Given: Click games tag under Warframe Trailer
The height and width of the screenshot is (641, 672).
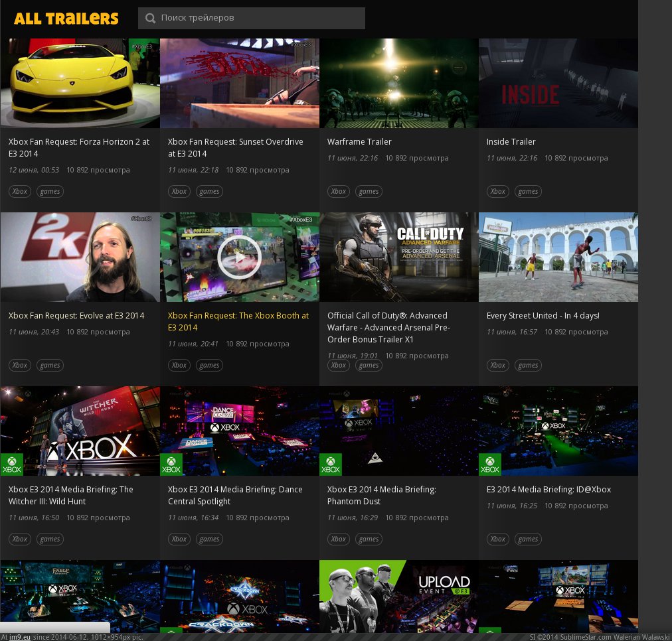Looking at the screenshot, I should click(369, 191).
